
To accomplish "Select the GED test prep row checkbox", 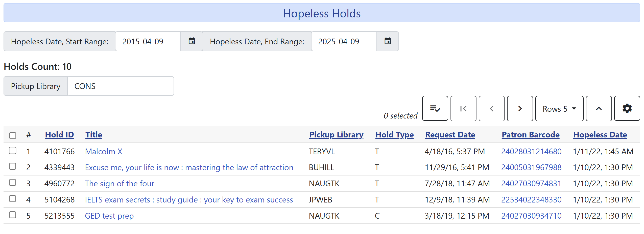I will pyautogui.click(x=13, y=215).
